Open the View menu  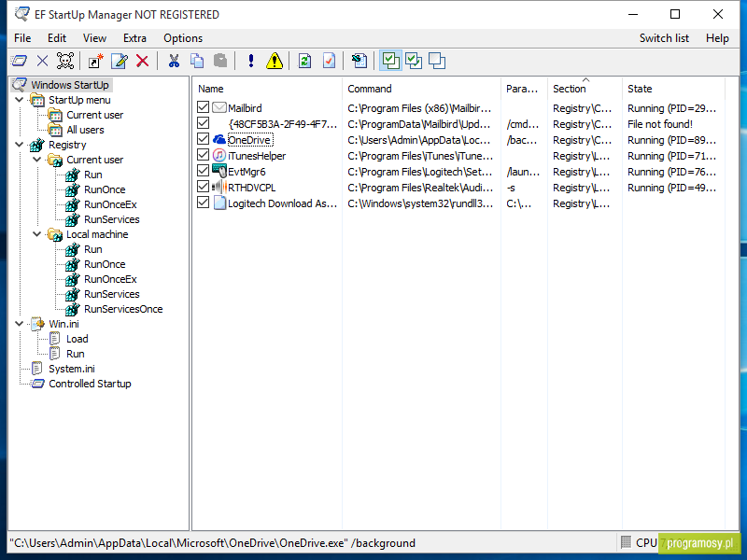[x=94, y=38]
